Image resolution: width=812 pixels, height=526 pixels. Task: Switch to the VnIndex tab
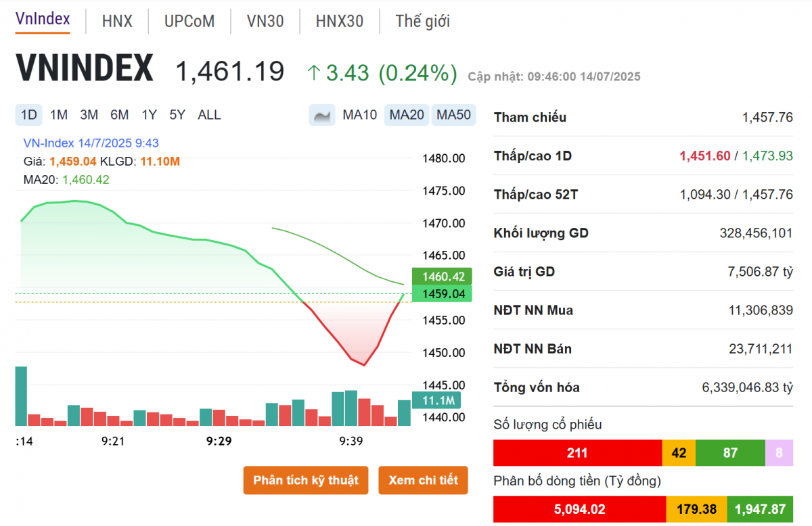coord(43,19)
